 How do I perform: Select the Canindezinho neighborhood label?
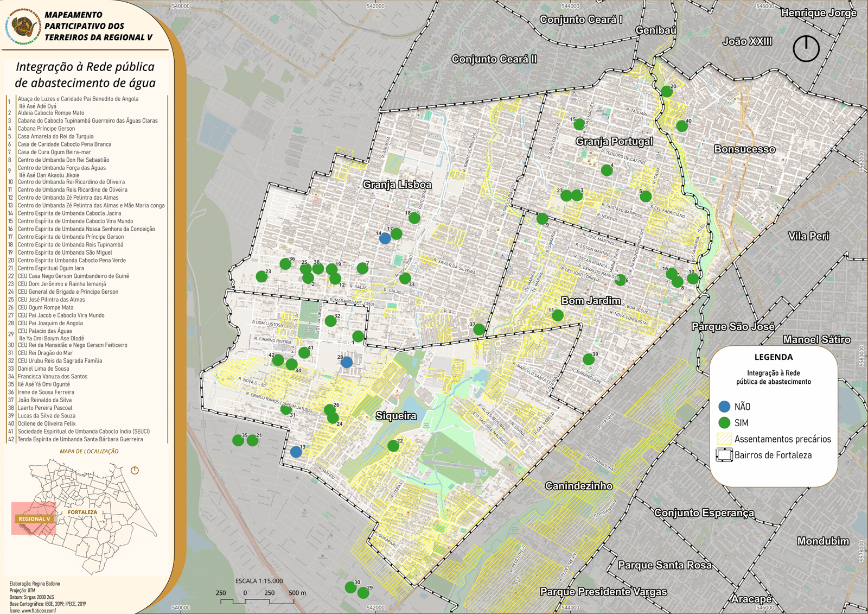[x=579, y=486]
